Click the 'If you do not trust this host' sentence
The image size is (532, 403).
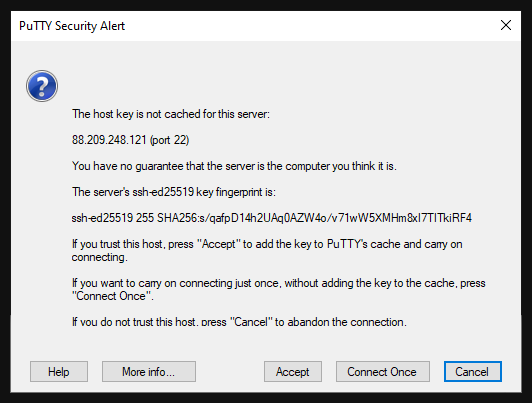pos(239,322)
